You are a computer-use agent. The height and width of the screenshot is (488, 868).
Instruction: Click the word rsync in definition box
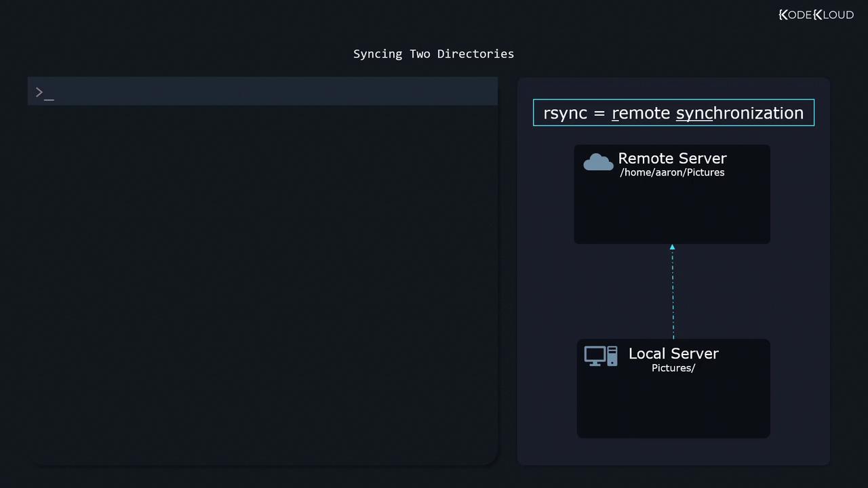[x=565, y=113]
